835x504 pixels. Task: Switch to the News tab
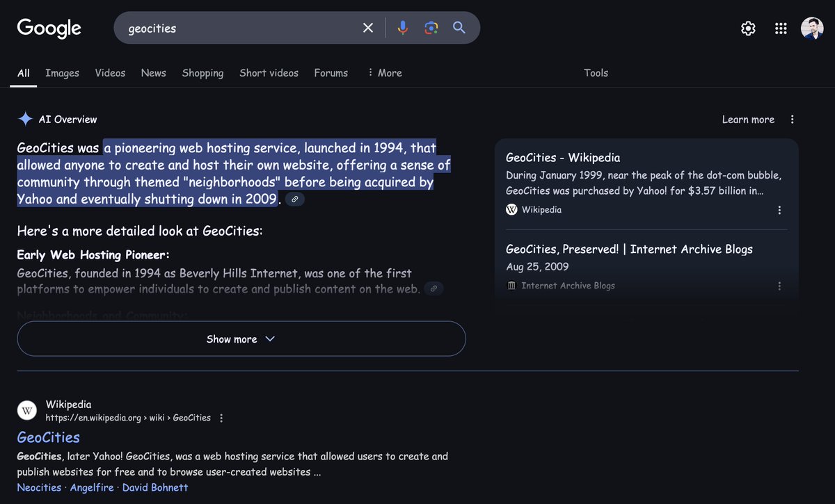click(153, 73)
